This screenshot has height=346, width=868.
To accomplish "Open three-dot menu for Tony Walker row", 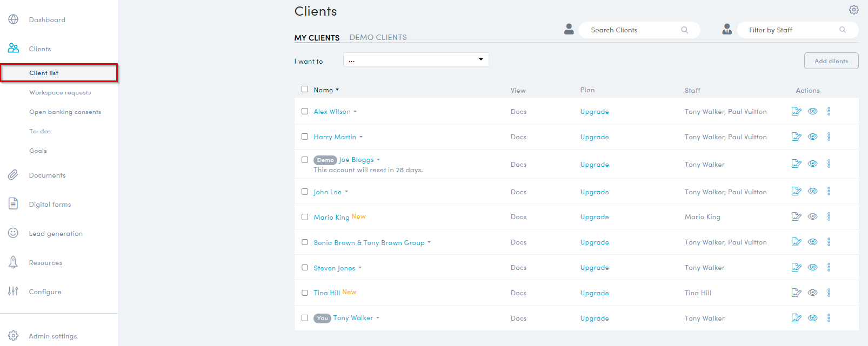I will pyautogui.click(x=829, y=318).
